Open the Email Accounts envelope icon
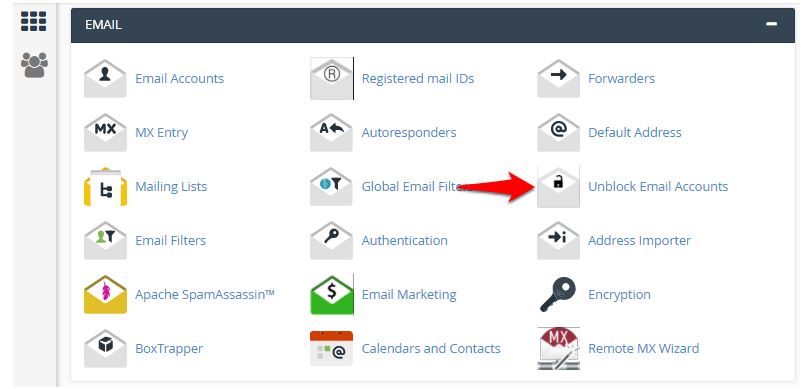The width and height of the screenshot is (802, 389). point(105,78)
